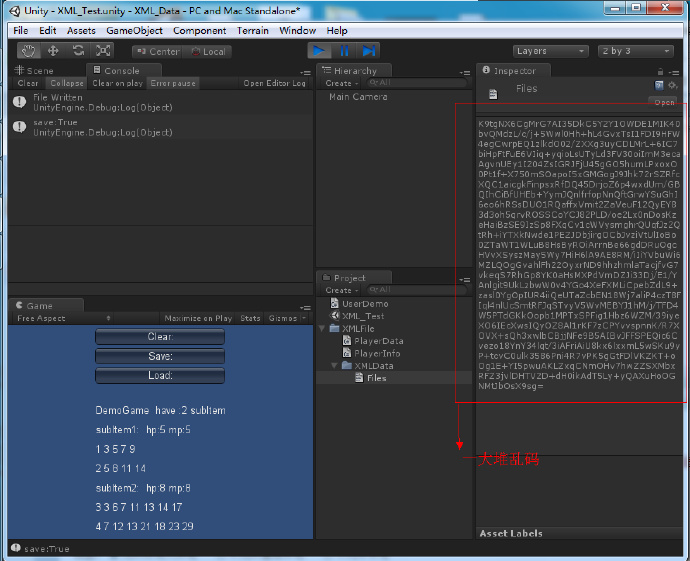This screenshot has width=690, height=561.
Task: Click the File Written log info icon
Action: pos(19,102)
